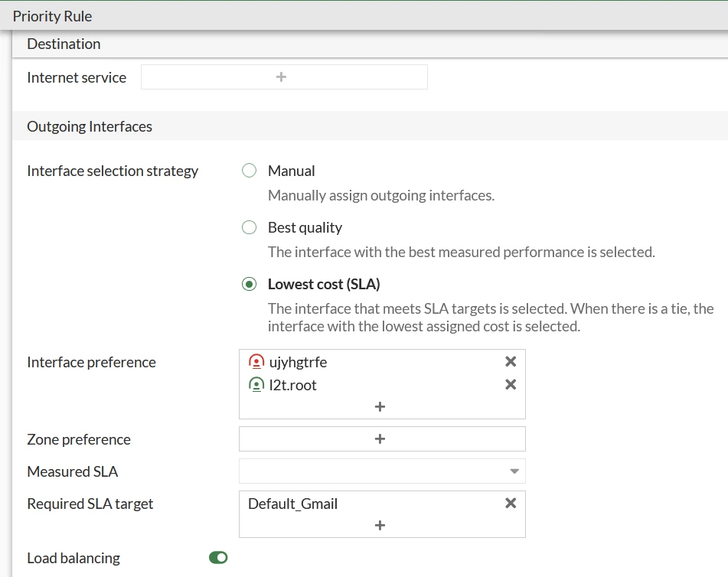Open the Measured SLA dropdown

382,471
